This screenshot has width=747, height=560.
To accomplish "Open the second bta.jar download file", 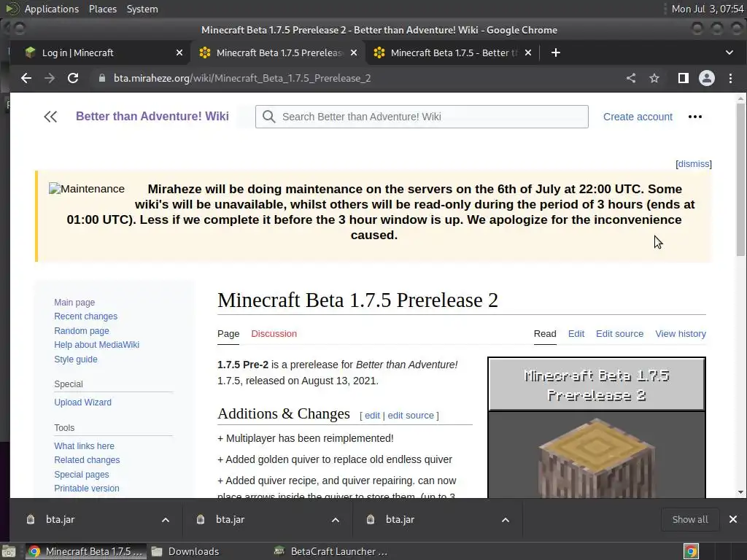I will (x=230, y=519).
